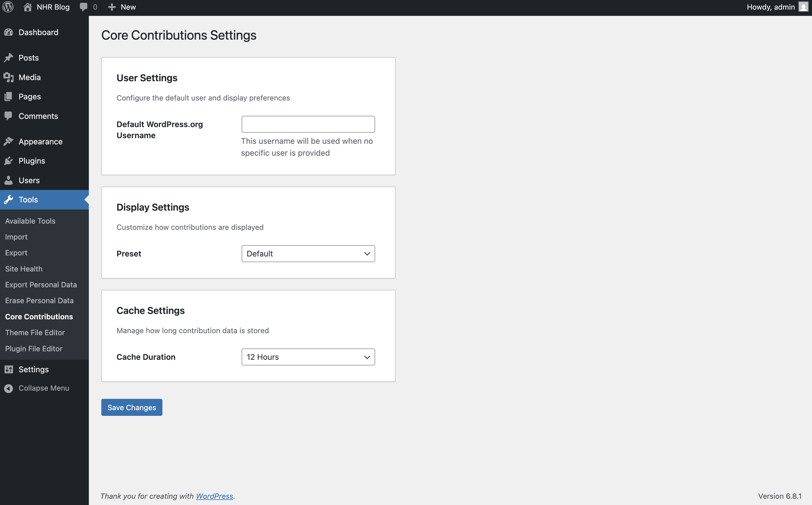Click the Cache Settings heading
The image size is (812, 505).
pyautogui.click(x=151, y=311)
